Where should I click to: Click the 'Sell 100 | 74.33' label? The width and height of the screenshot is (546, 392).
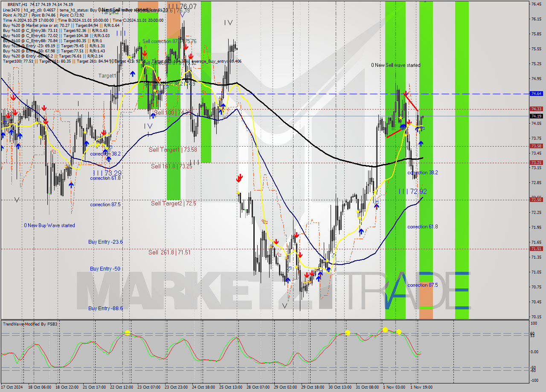[x=172, y=112]
